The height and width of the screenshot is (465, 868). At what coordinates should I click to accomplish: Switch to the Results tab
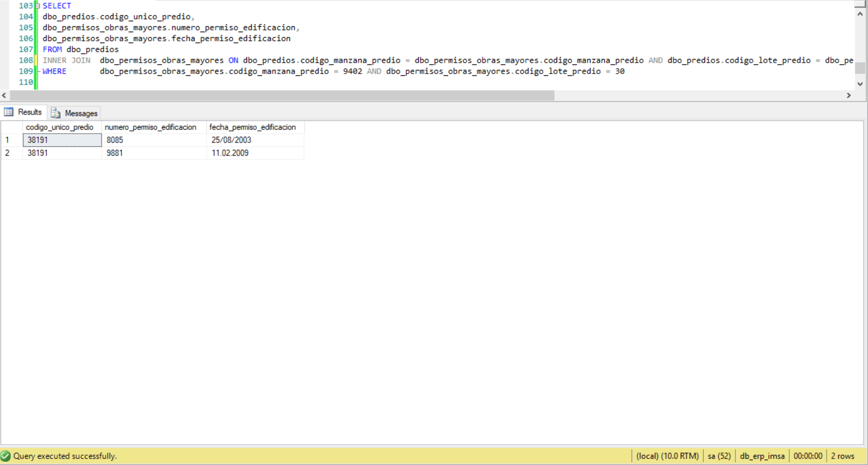23,112
